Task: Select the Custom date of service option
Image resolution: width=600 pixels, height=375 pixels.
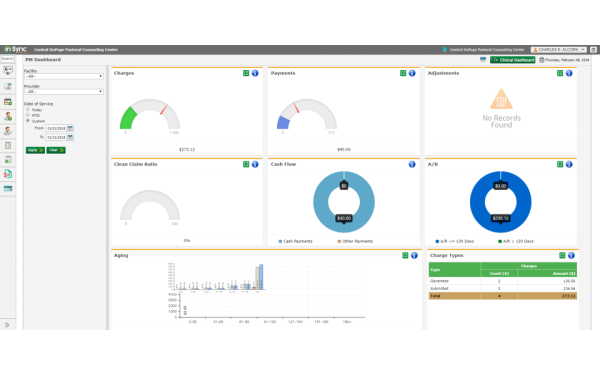Action: pyautogui.click(x=28, y=121)
